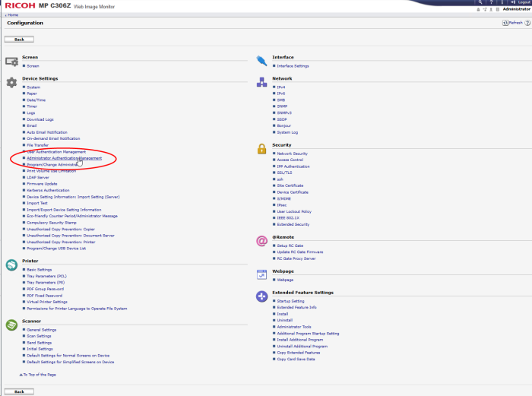Click the Refresh icon near page title
The image size is (532, 396).
point(505,23)
